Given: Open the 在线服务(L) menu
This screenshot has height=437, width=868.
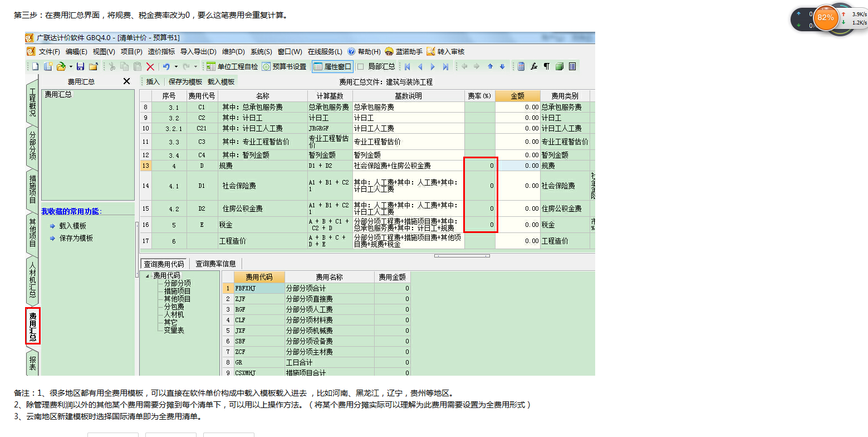Looking at the screenshot, I should point(325,52).
